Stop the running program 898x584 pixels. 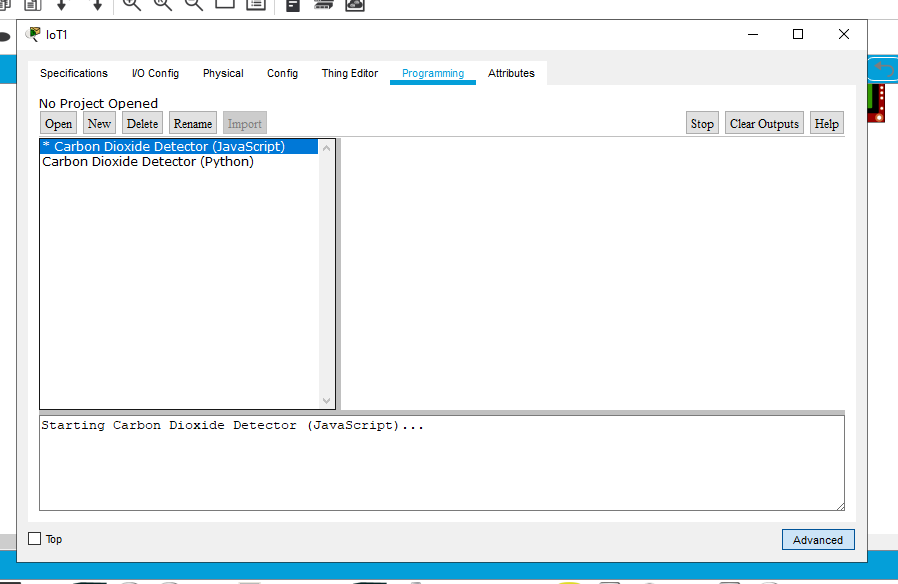(x=702, y=124)
